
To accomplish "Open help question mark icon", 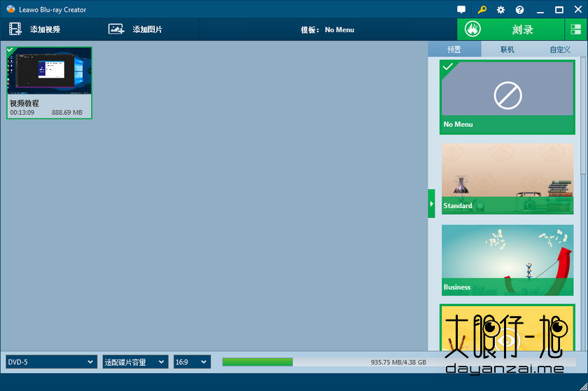I will [x=519, y=10].
